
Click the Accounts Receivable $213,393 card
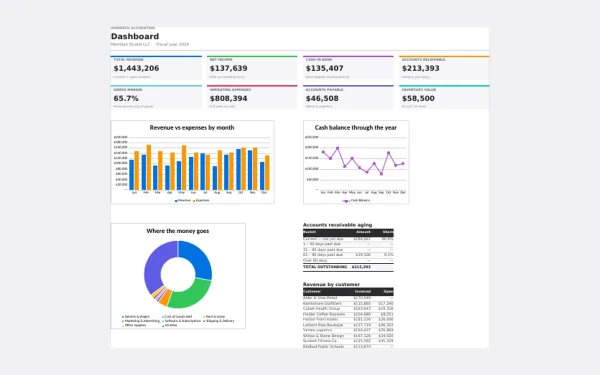[x=444, y=68]
